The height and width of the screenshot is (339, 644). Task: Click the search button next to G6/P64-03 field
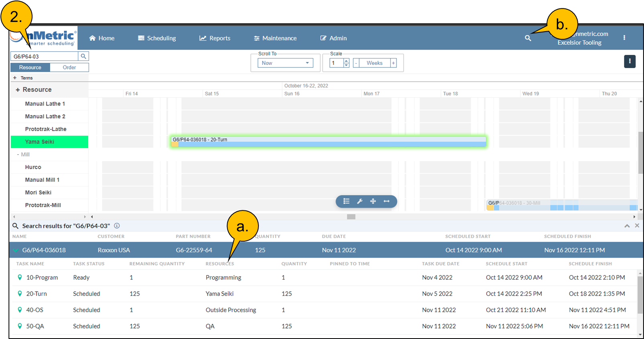point(83,56)
